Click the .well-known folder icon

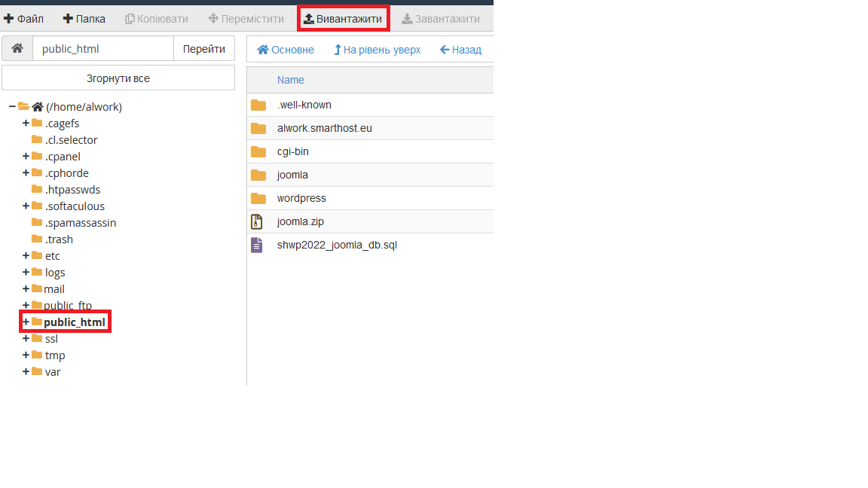pyautogui.click(x=258, y=105)
